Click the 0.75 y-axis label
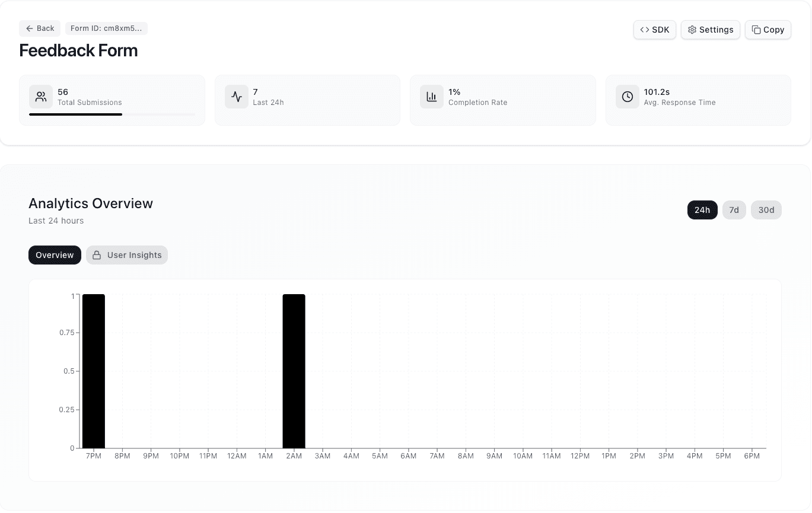The height and width of the screenshot is (513, 812). pyautogui.click(x=67, y=333)
